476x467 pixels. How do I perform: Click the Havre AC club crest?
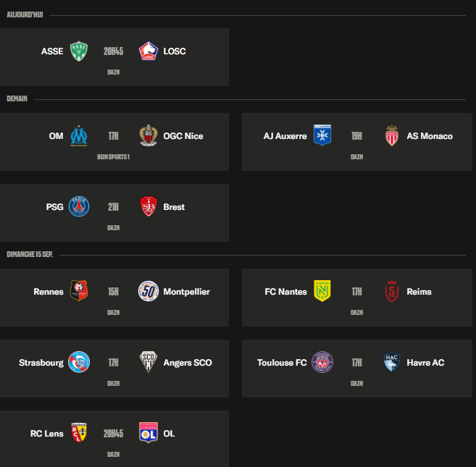click(392, 362)
